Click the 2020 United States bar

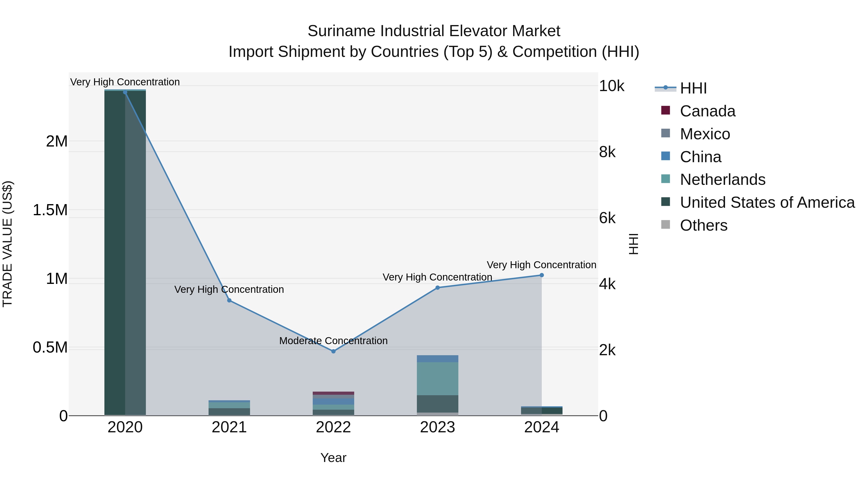click(125, 253)
